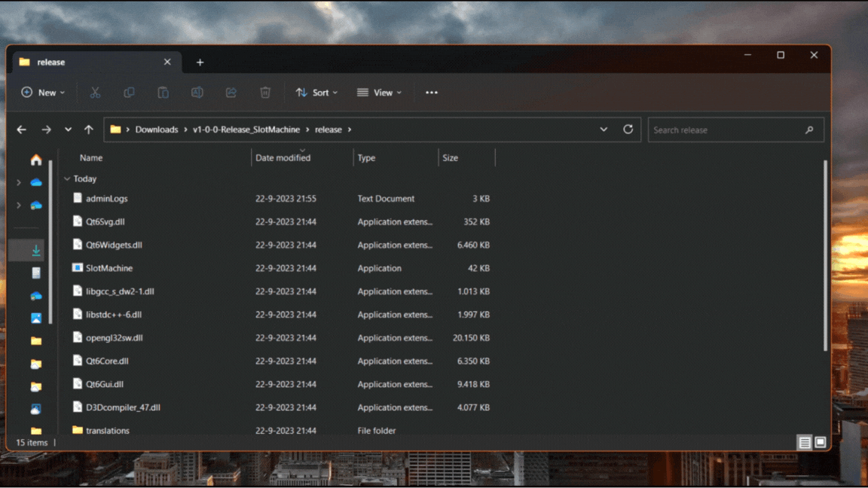Sort by the Name column header

[x=90, y=157]
